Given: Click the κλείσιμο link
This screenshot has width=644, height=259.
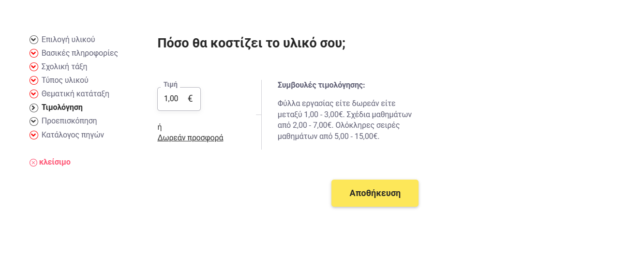Looking at the screenshot, I should coord(55,162).
